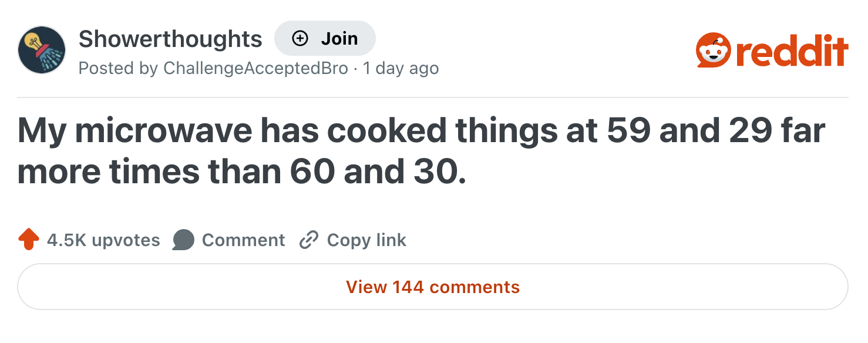Screen dimensions: 868x343
Task: Click the Showerthoughts subreddit avatar icon
Action: (x=41, y=50)
